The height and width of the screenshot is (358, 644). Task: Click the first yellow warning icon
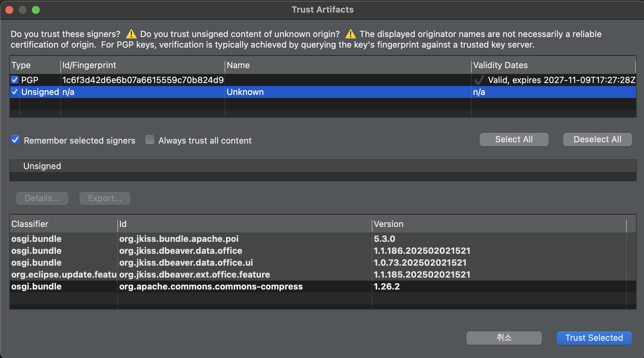131,34
